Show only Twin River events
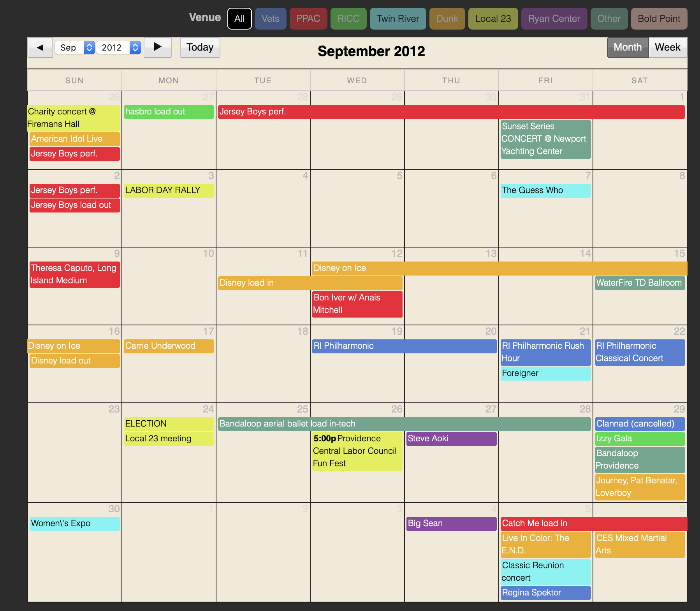 pos(398,19)
